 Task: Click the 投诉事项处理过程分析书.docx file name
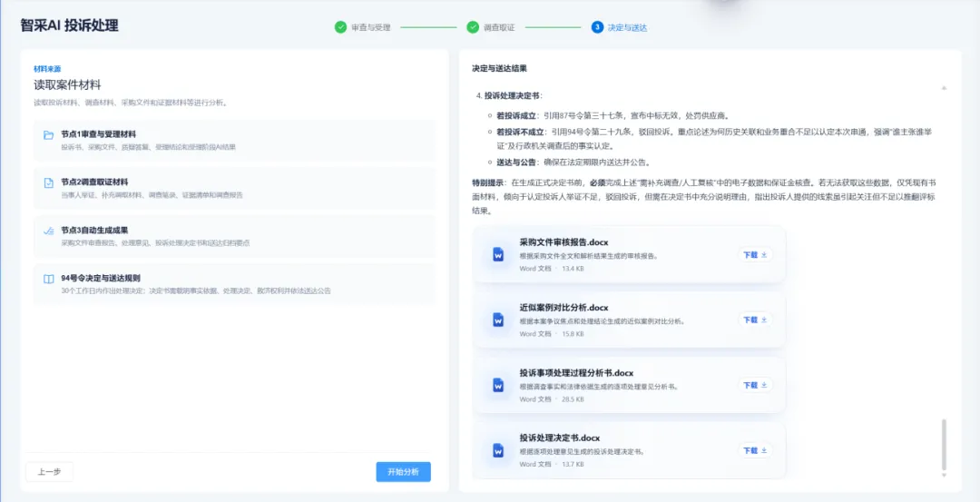[576, 372]
